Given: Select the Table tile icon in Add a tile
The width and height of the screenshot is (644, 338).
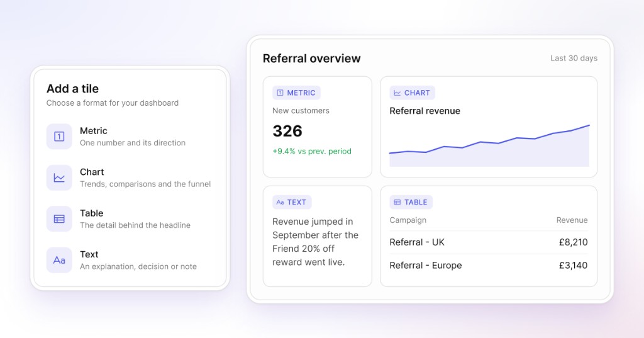Looking at the screenshot, I should tap(59, 219).
